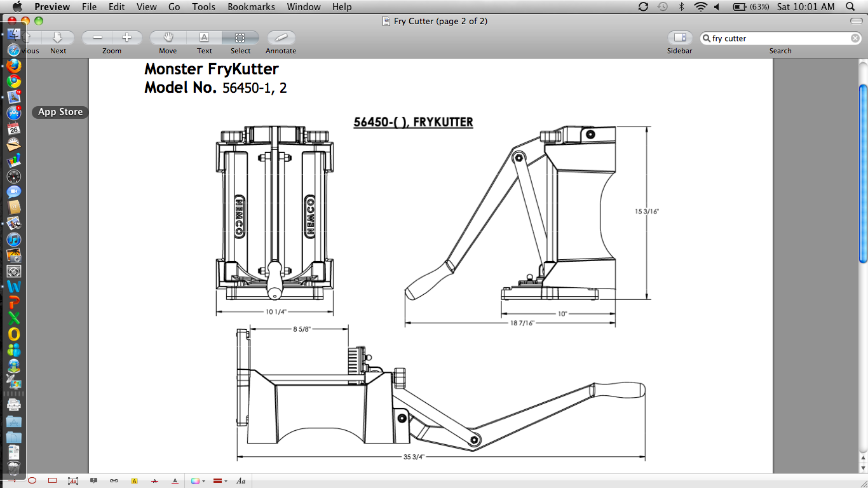Click the Bluetooth menu bar icon

pos(682,7)
